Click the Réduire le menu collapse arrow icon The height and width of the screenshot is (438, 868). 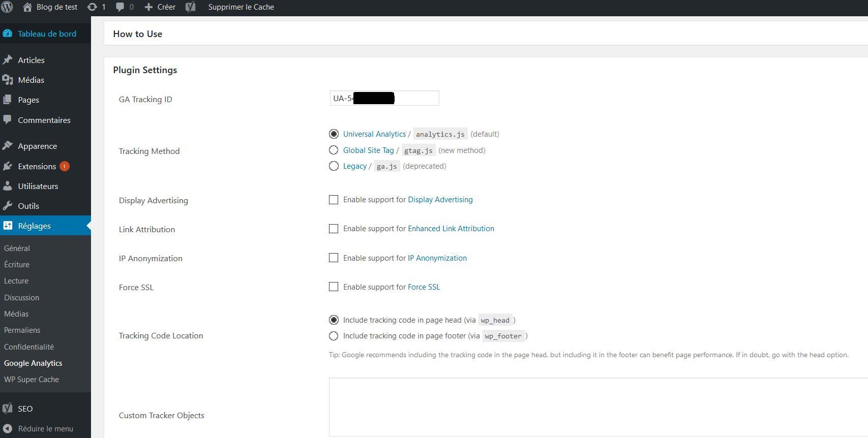pos(8,428)
